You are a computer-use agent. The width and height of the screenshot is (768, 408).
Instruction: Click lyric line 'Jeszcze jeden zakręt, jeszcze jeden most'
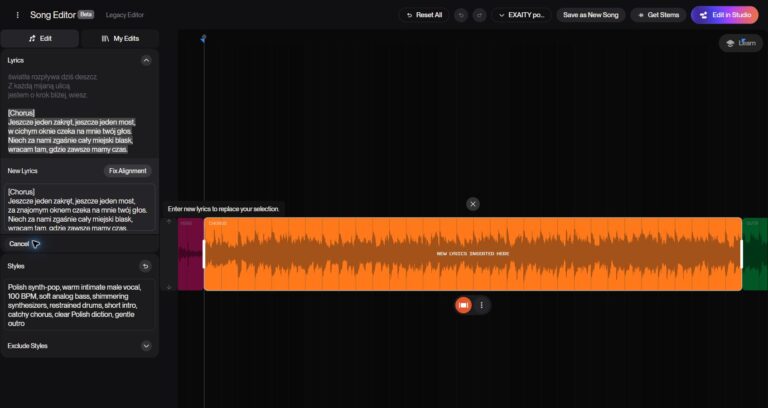[x=72, y=122]
